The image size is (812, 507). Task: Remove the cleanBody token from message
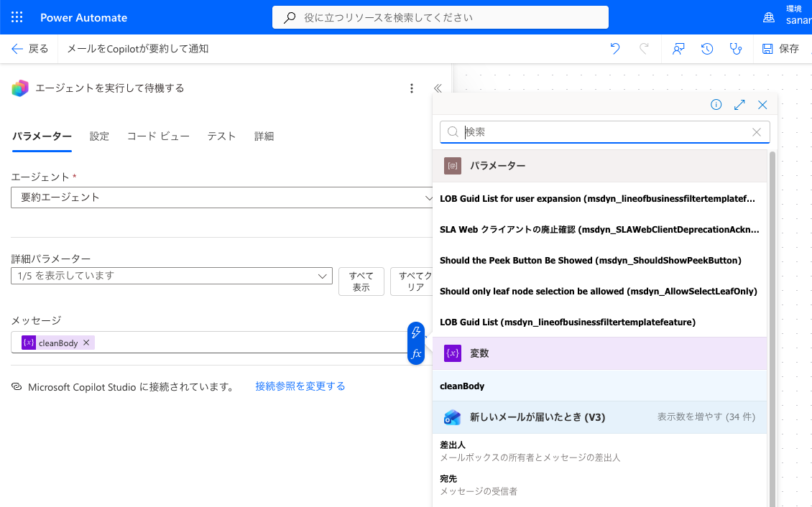pos(86,343)
